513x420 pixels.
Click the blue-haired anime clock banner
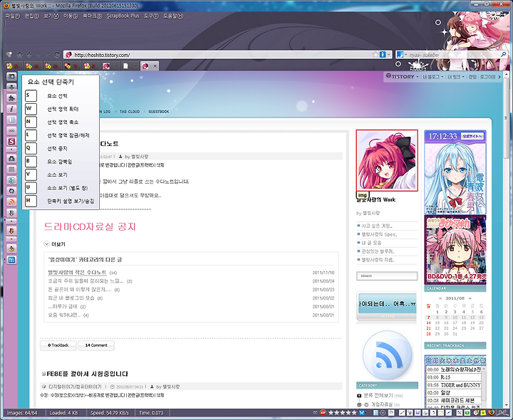pyautogui.click(x=455, y=172)
